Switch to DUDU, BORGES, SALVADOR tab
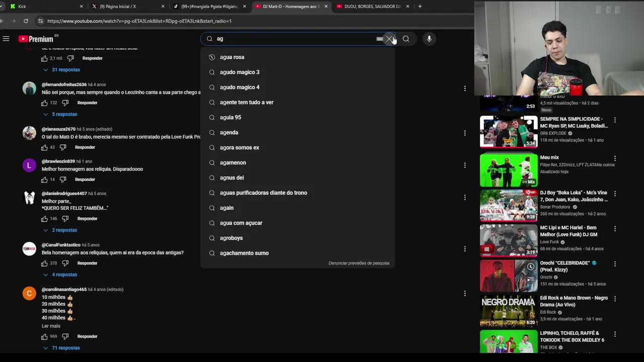Image resolution: width=644 pixels, height=362 pixels. [x=372, y=7]
